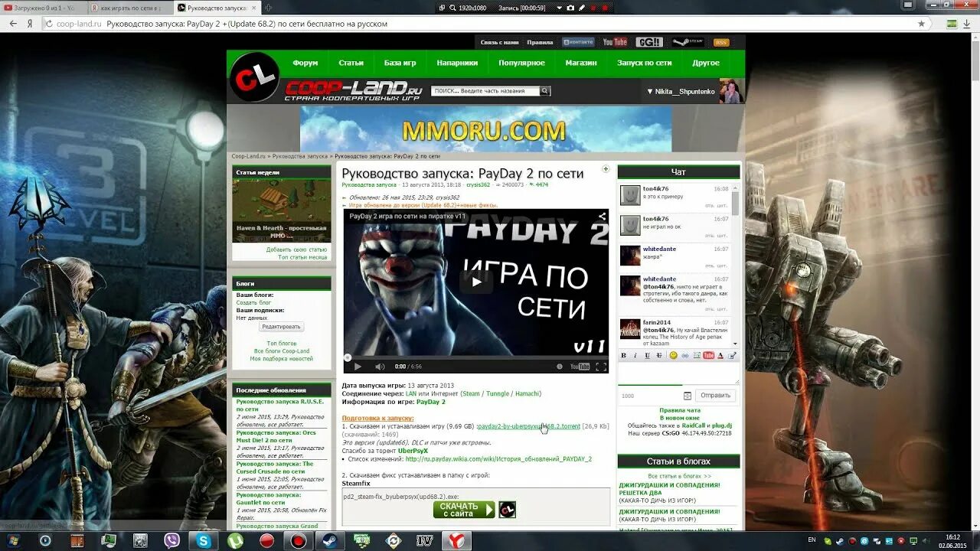Click the search magnifier button
This screenshot has width=980, height=551.
click(545, 91)
